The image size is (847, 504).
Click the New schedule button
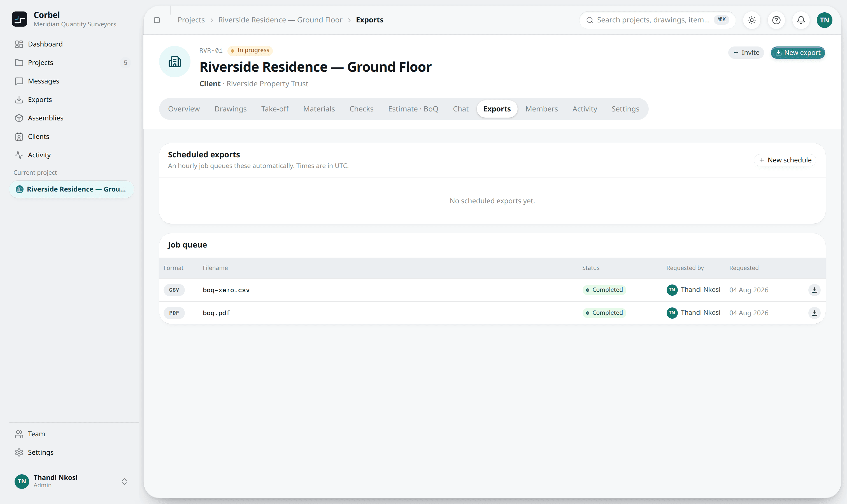pos(785,160)
